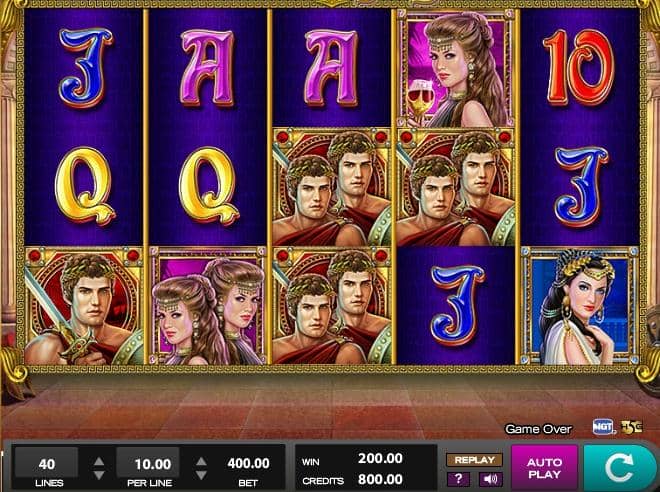Click the spin reels arrow button
660x492 pixels.
pos(619,466)
